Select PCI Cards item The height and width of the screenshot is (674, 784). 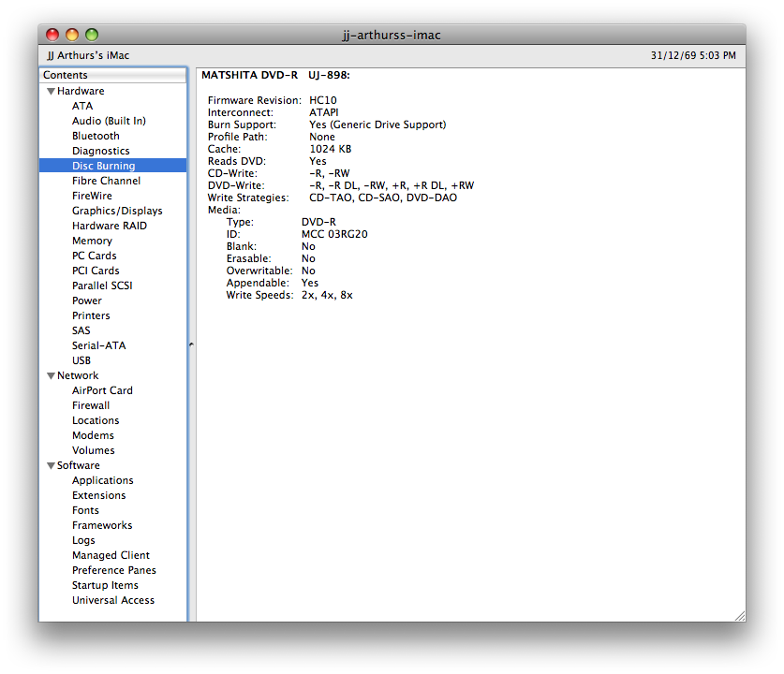pos(96,271)
